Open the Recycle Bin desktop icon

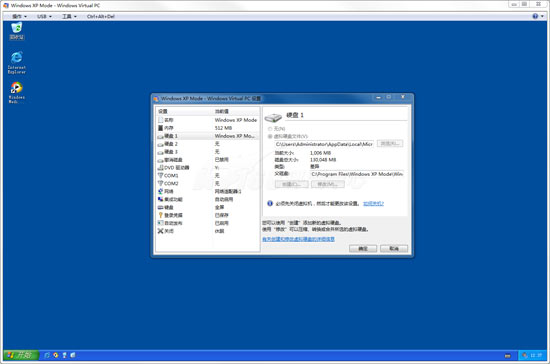pos(16,31)
